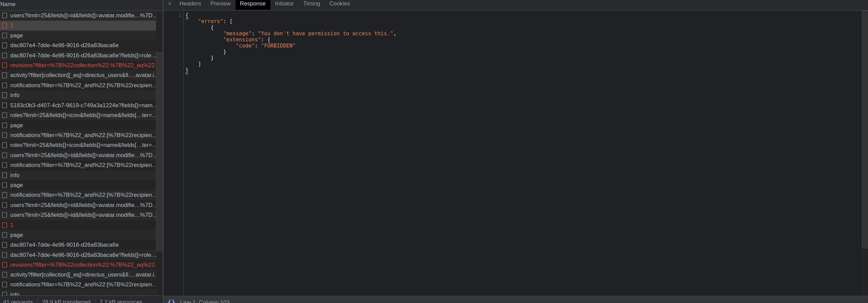Click the request list vertical scrollbar
Screen dimensions: 868x303
click(x=159, y=151)
